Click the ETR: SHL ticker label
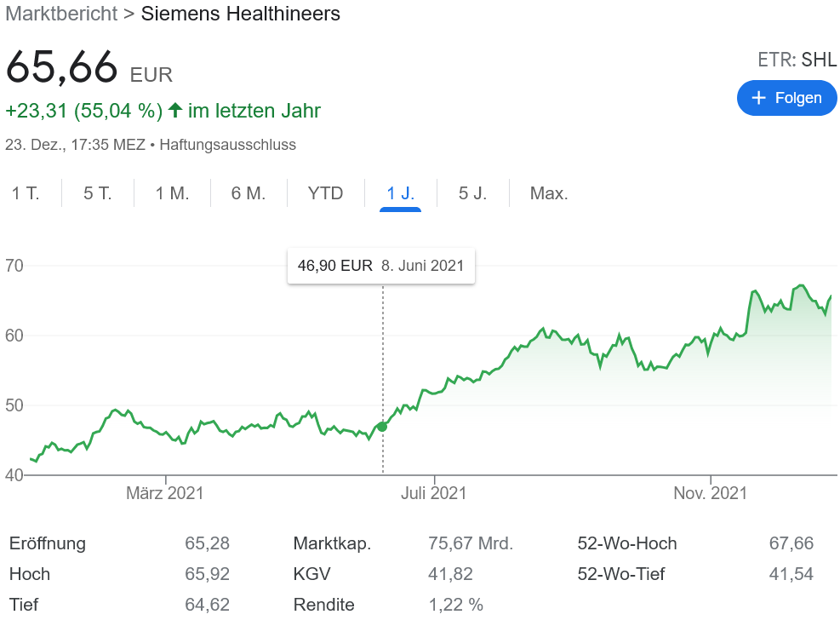The width and height of the screenshot is (840, 626). click(797, 60)
